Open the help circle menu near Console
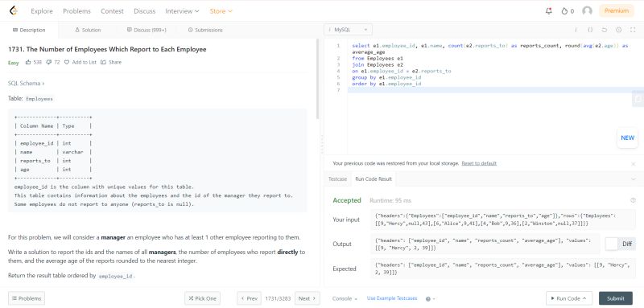 (x=430, y=299)
